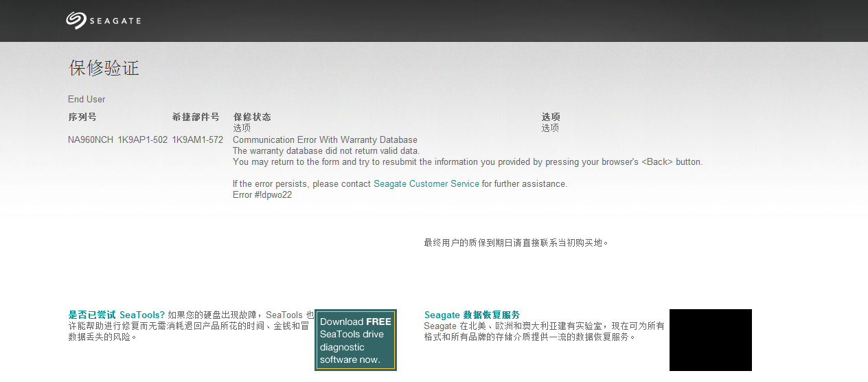Screen dimensions: 868x382
Task: Click the Seagate logo in the header
Action: (103, 21)
